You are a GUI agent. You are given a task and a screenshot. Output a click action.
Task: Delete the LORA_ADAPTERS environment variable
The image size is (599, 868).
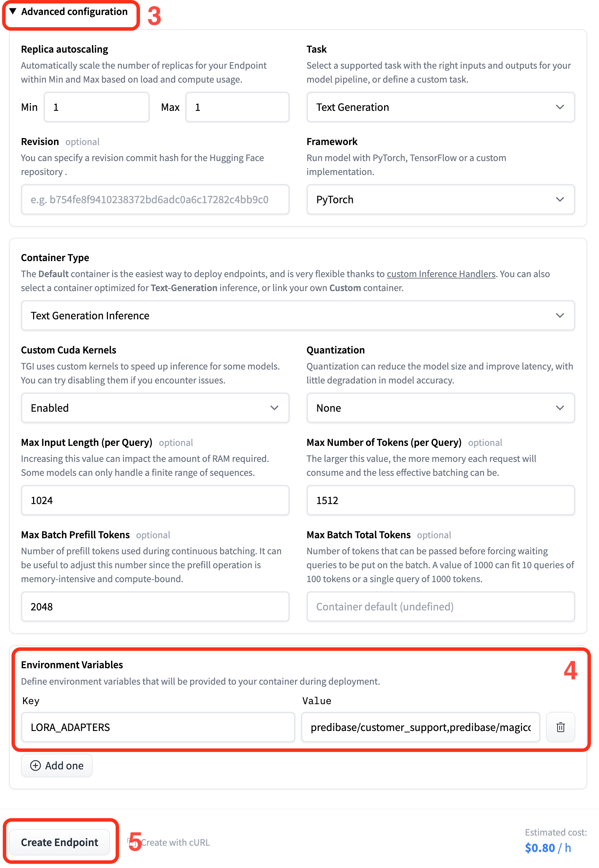[560, 727]
